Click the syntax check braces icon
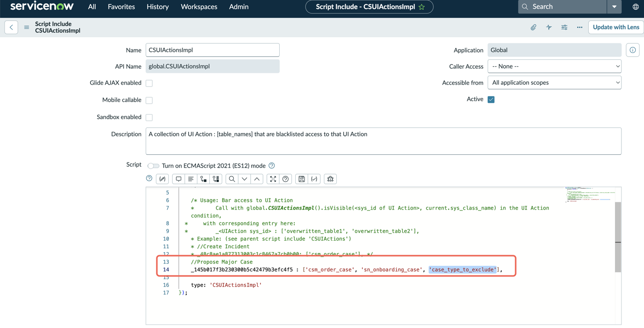The image size is (644, 328). (x=314, y=179)
